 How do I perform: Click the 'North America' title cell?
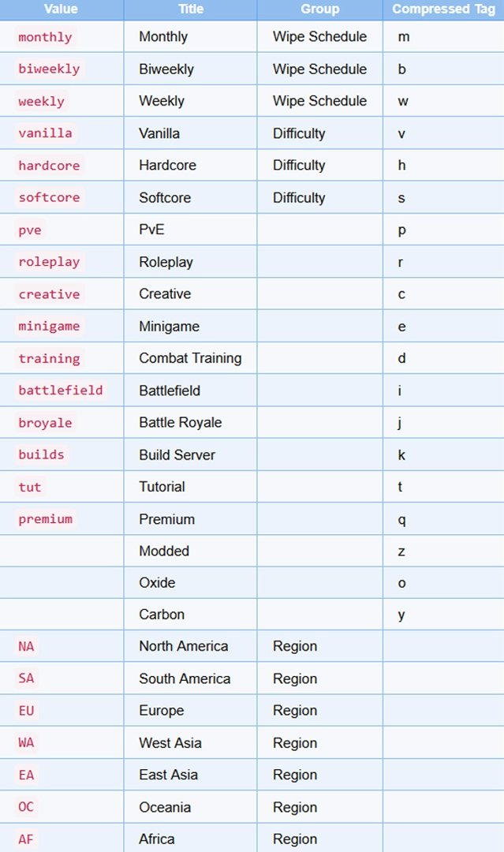[x=183, y=646]
